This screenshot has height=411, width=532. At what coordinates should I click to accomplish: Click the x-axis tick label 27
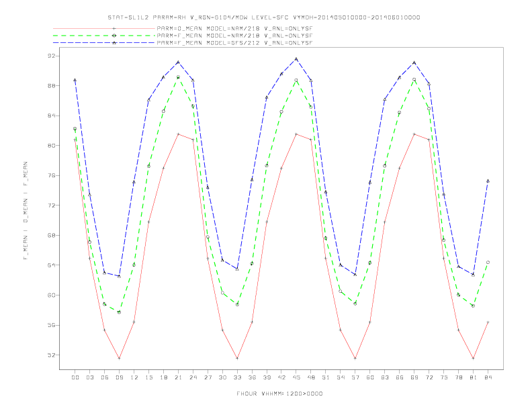tap(208, 377)
